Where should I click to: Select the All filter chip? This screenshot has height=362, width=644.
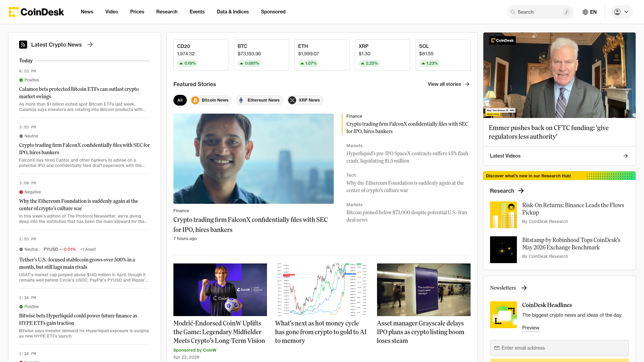click(180, 100)
